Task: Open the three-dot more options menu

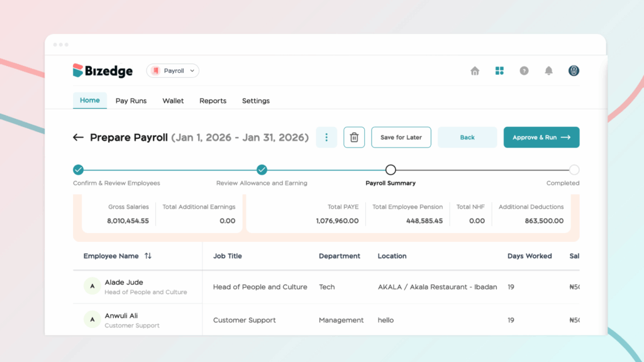Action: click(326, 138)
